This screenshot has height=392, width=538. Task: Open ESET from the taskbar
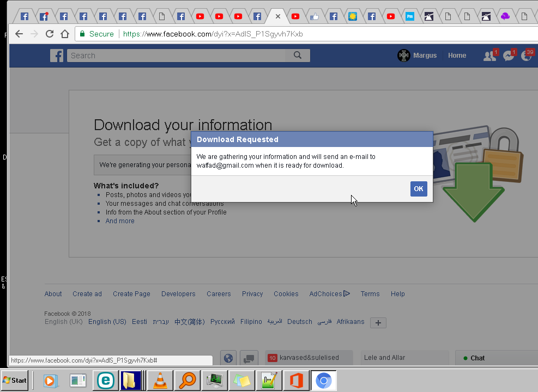(106, 381)
